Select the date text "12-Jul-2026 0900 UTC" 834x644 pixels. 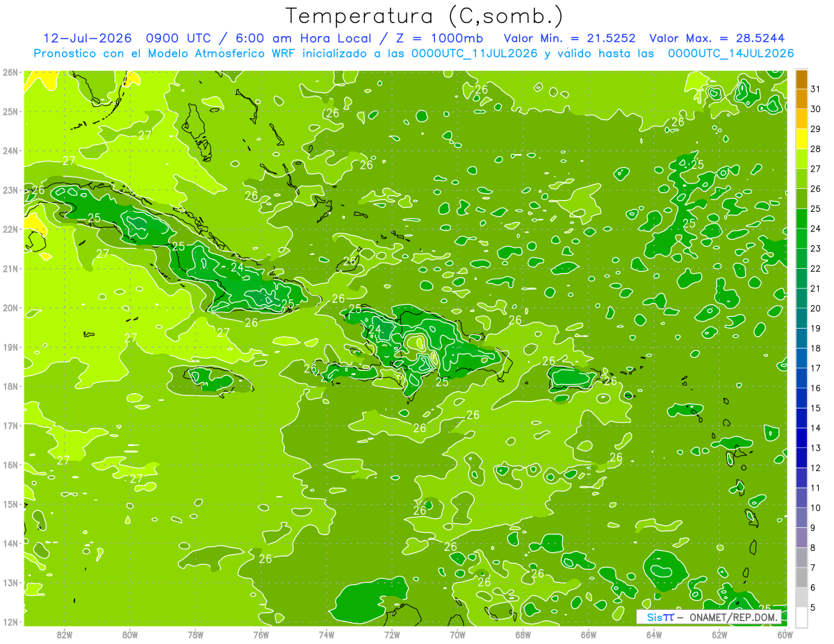pos(128,38)
